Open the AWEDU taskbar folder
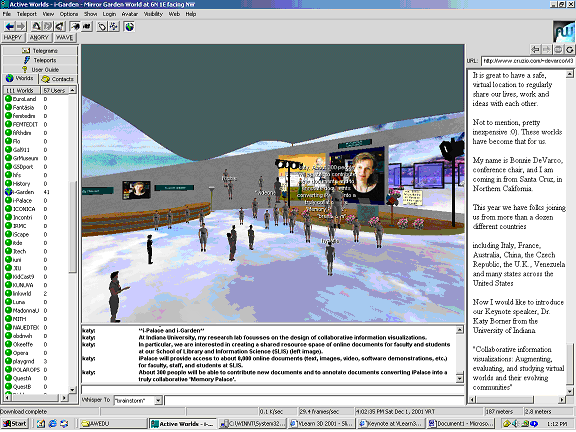The image size is (576, 432). [114, 424]
